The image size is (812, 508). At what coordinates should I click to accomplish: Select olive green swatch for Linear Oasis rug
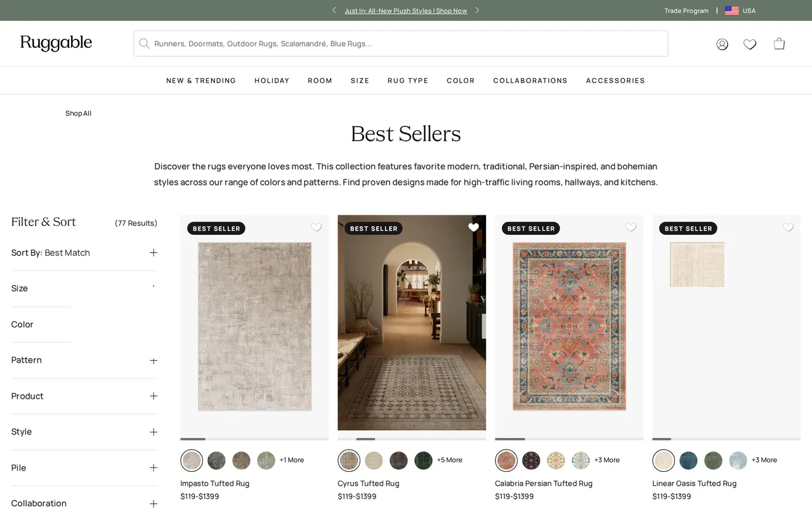point(713,460)
